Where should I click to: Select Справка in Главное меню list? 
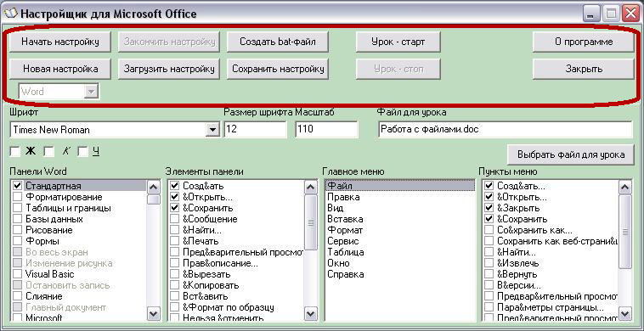399,274
